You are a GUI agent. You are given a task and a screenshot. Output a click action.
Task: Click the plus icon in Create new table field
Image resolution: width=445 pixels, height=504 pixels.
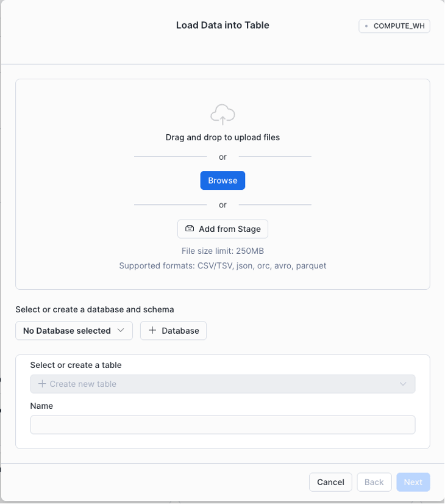41,384
